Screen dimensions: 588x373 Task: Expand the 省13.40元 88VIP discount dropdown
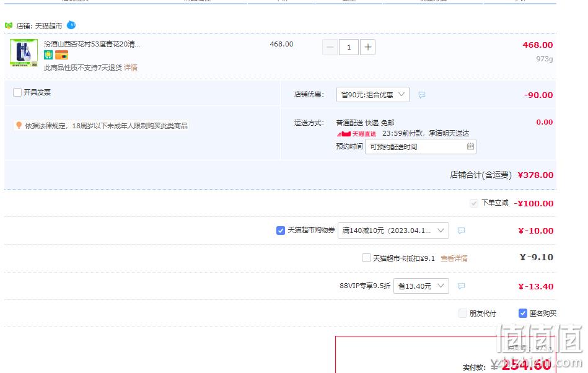(x=421, y=286)
